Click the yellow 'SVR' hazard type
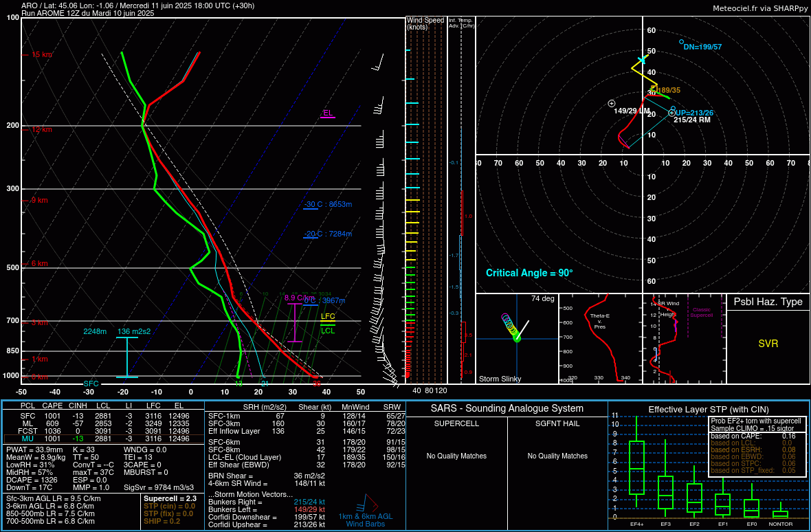The width and height of the screenshot is (811, 532). 768,343
